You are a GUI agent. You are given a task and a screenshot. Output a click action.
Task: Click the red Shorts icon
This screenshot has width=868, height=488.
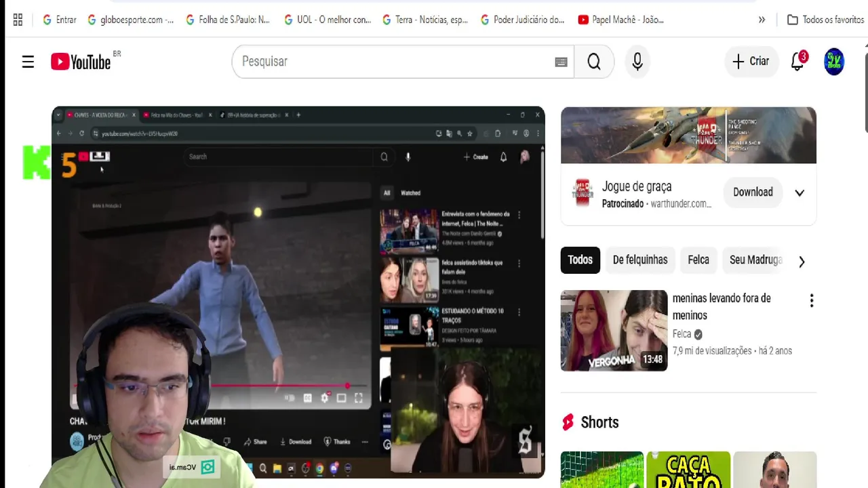(568, 422)
